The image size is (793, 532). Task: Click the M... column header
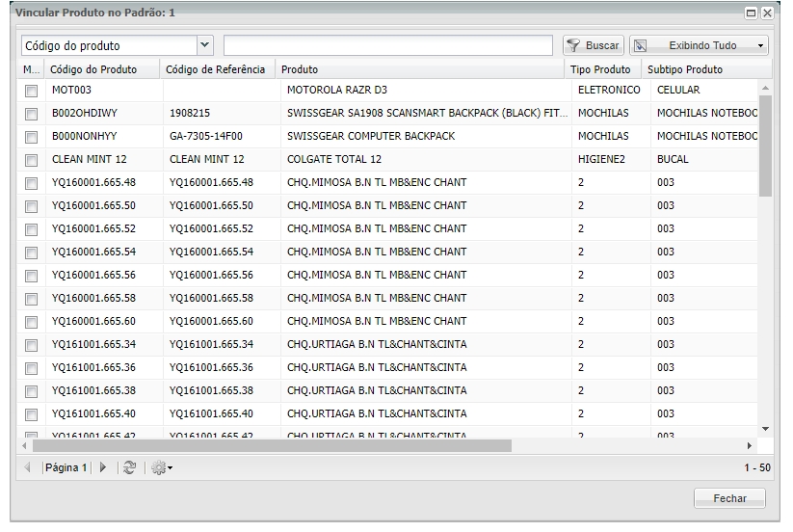pos(31,69)
